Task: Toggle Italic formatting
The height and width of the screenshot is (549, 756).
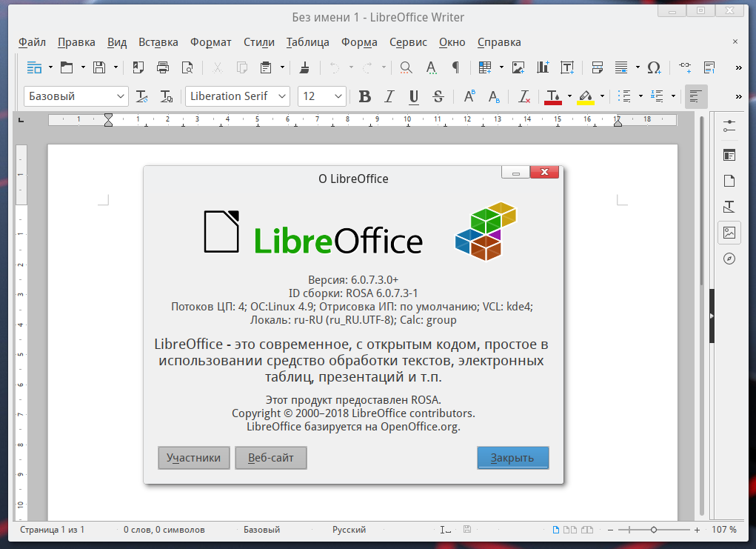Action: (x=389, y=96)
